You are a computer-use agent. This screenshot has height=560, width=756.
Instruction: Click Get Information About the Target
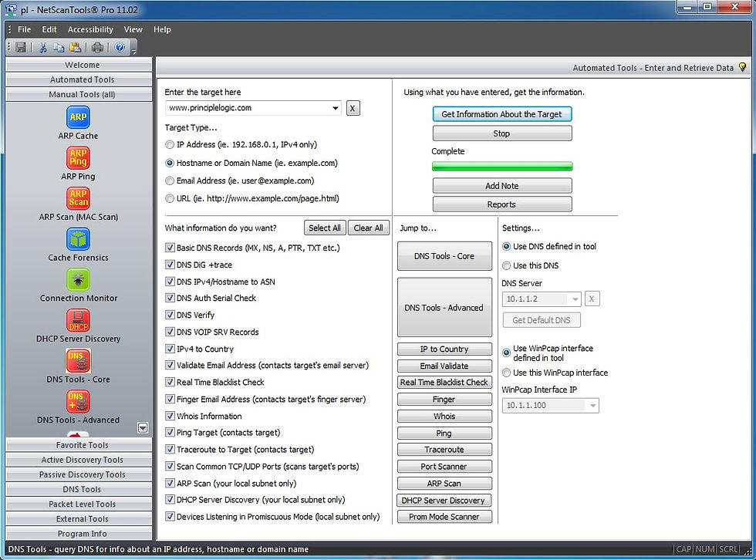coord(502,114)
